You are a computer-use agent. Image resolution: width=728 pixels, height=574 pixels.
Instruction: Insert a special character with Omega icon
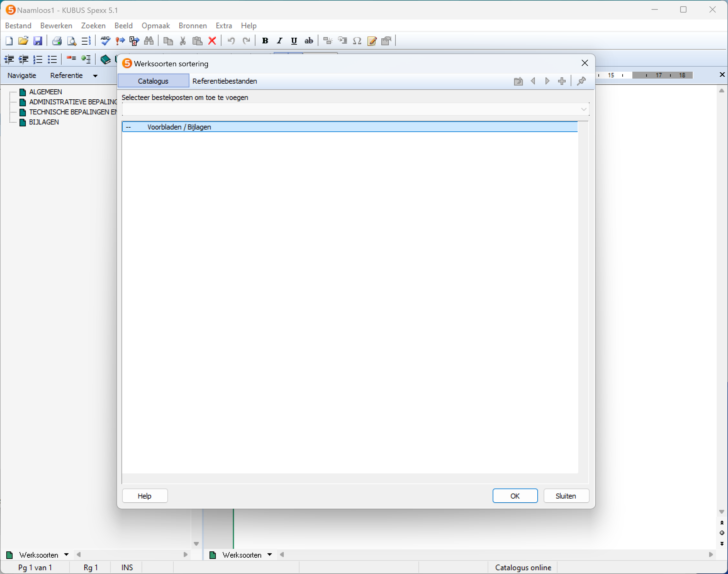(357, 41)
